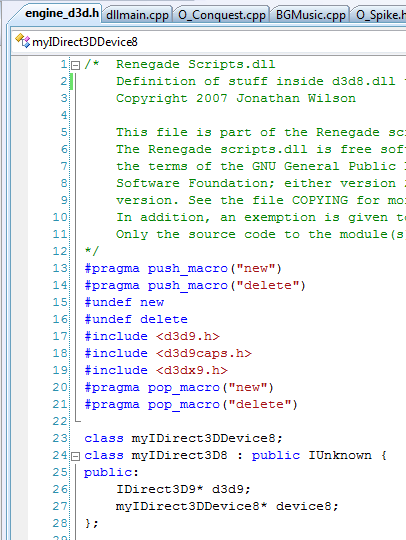Open the BGMusic.cpp tab
The width and height of the screenshot is (406, 540).
310,15
